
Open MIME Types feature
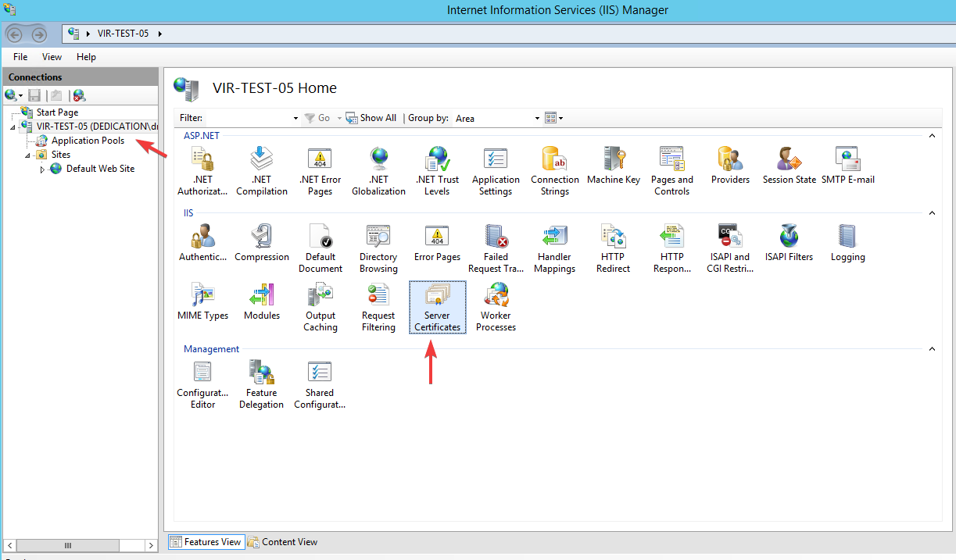[202, 302]
